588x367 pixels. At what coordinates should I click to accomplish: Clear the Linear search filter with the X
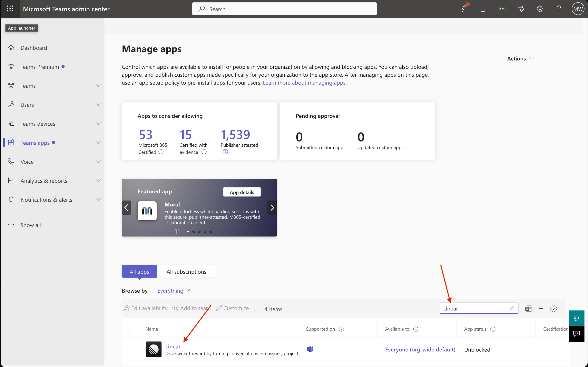tap(512, 308)
